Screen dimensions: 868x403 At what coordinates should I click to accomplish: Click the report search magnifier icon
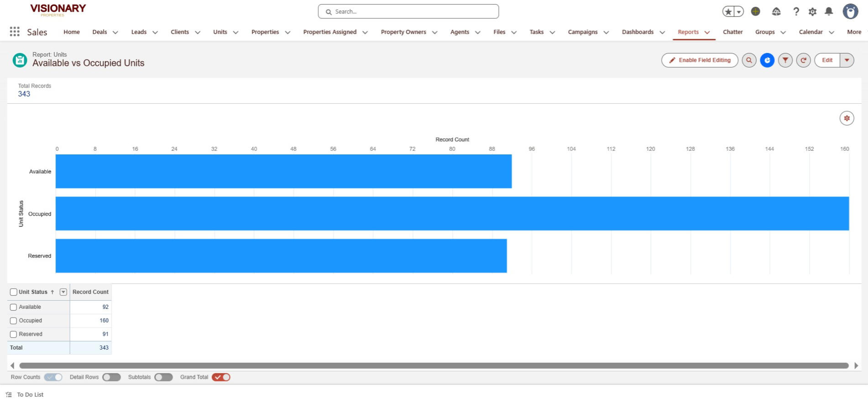pos(749,60)
